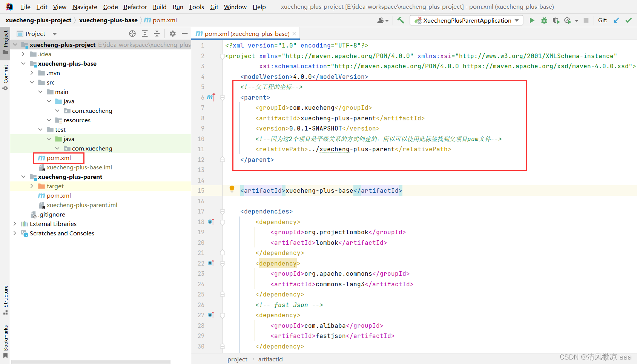
Task: Run with coverage icon in toolbar
Action: pos(556,20)
